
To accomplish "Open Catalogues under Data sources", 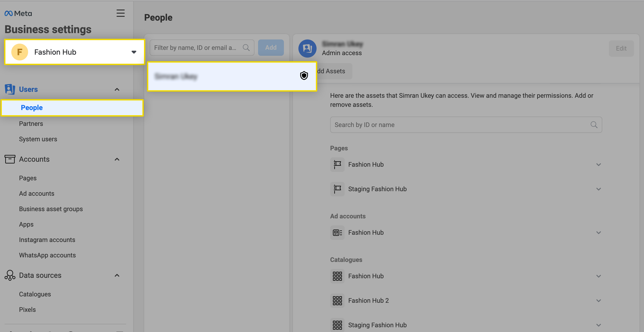I will (35, 294).
